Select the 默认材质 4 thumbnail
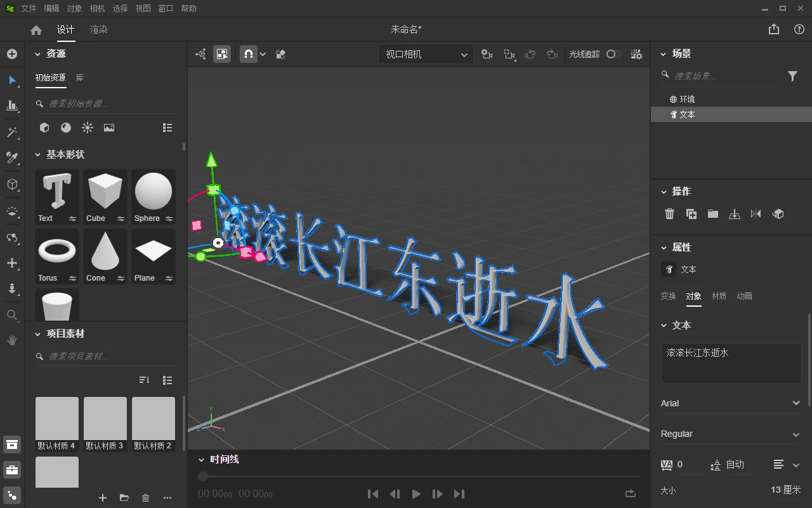 click(57, 424)
